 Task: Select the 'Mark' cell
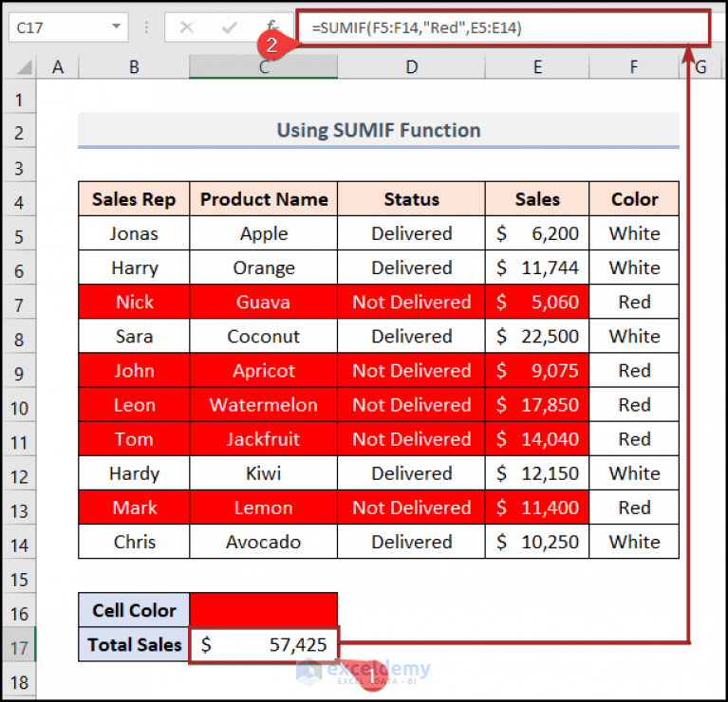pyautogui.click(x=134, y=508)
